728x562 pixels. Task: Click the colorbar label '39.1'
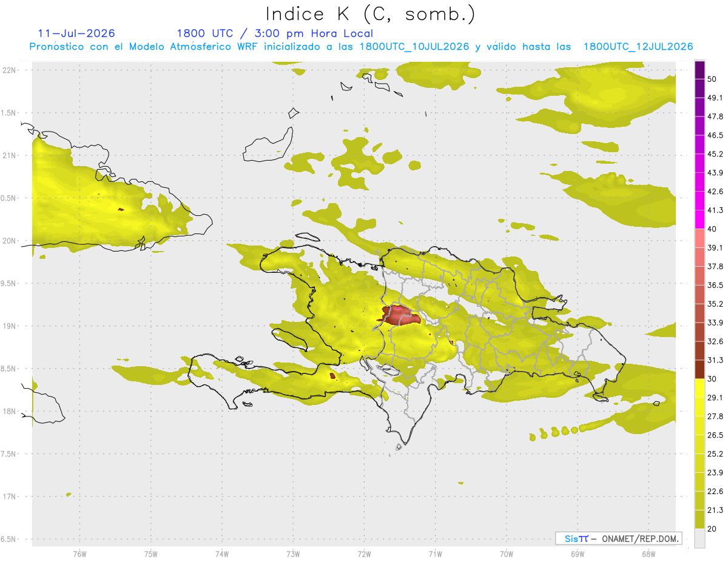point(715,247)
